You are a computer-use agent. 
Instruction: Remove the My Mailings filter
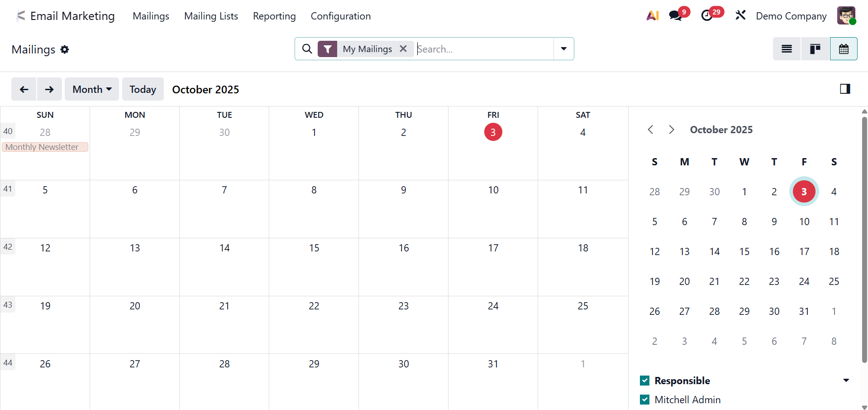(x=403, y=49)
